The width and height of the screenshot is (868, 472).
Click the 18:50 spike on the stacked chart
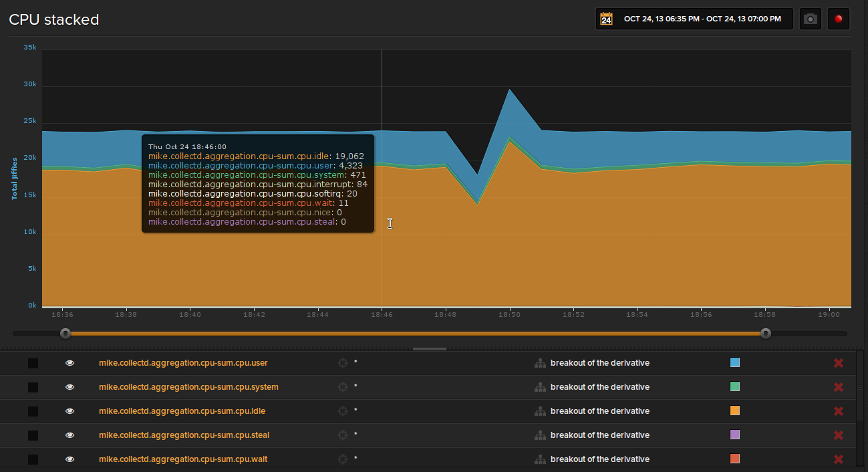(x=510, y=90)
